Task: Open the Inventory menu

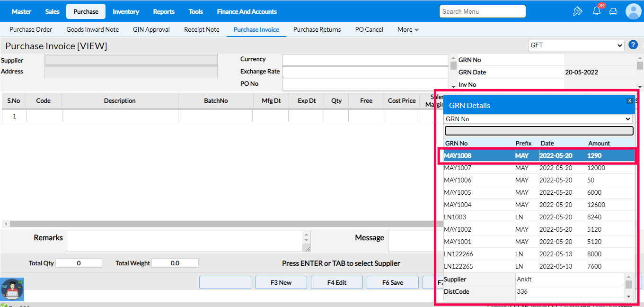Action: (126, 11)
